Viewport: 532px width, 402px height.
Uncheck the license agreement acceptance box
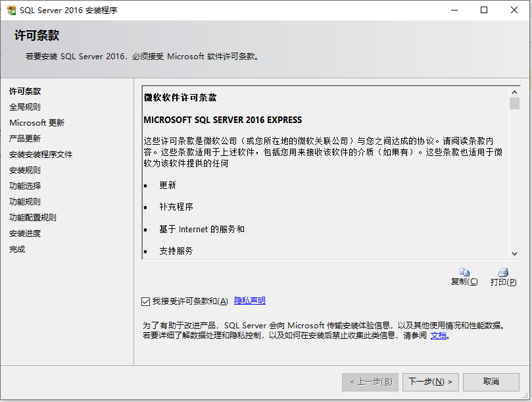coord(145,301)
